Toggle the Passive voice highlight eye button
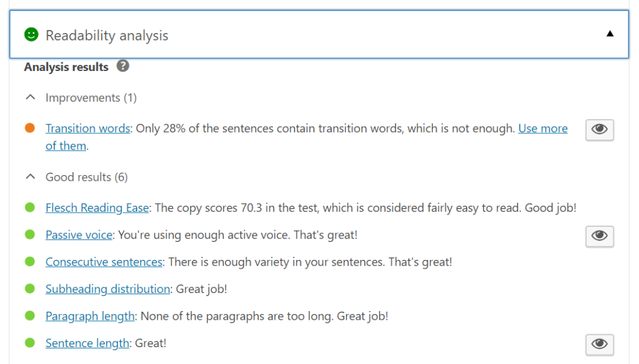The image size is (639, 364). 599,236
